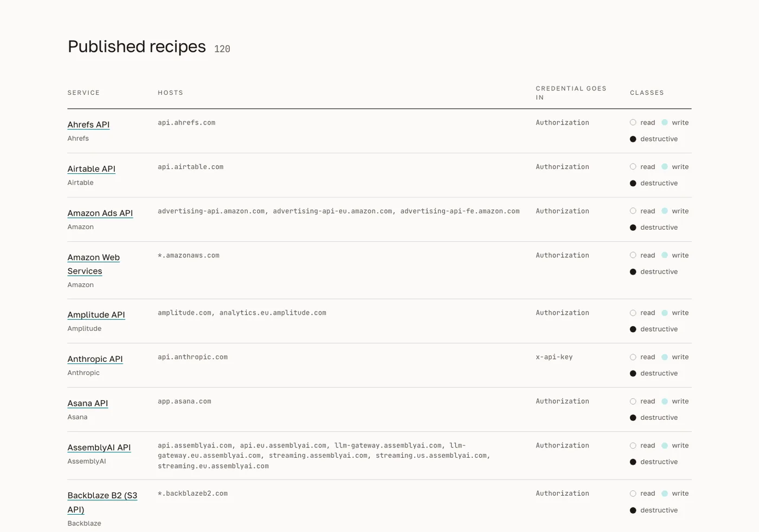759x532 pixels.
Task: Select the api.airtable.com host text
Action: [x=190, y=167]
